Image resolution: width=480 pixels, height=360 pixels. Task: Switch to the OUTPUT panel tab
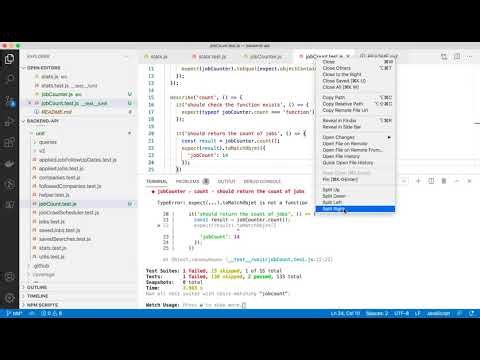(x=226, y=181)
